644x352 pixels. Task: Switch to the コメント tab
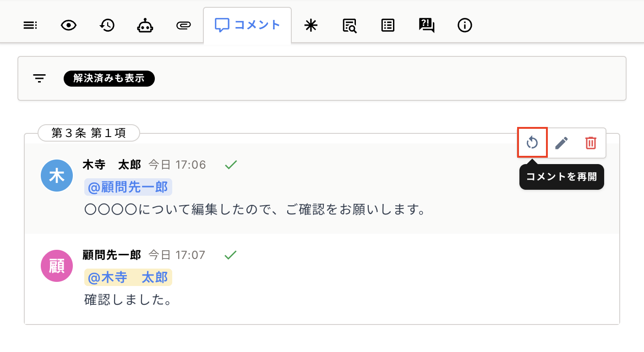pos(247,25)
